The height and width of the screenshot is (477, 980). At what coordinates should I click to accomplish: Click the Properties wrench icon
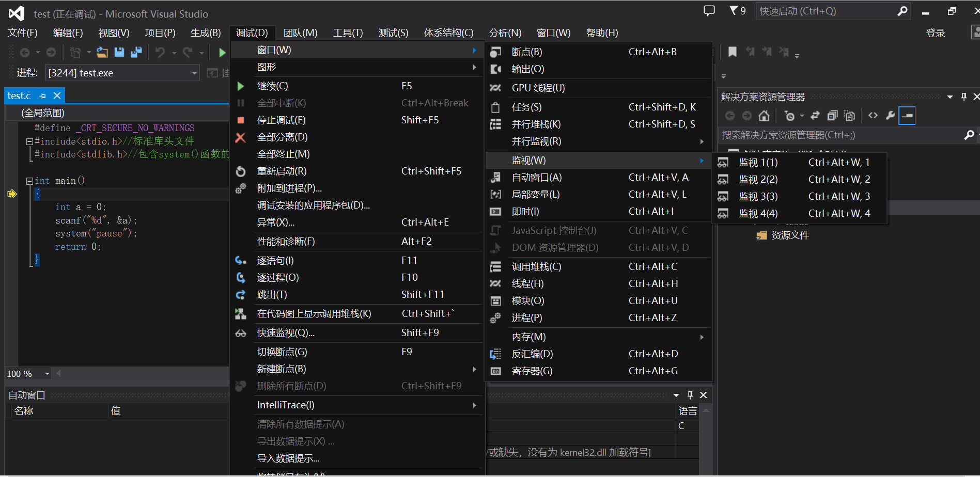pyautogui.click(x=890, y=116)
